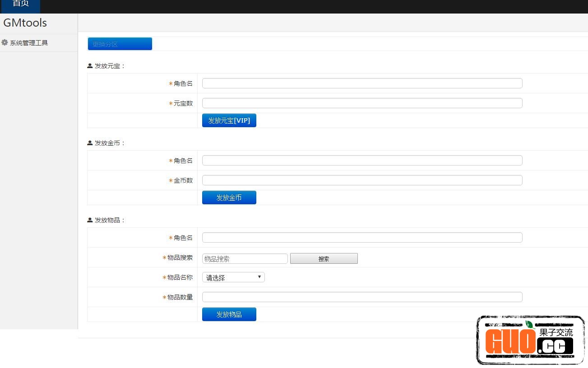Focus the 角色名 field under 发放物品
588x368 pixels.
[362, 238]
